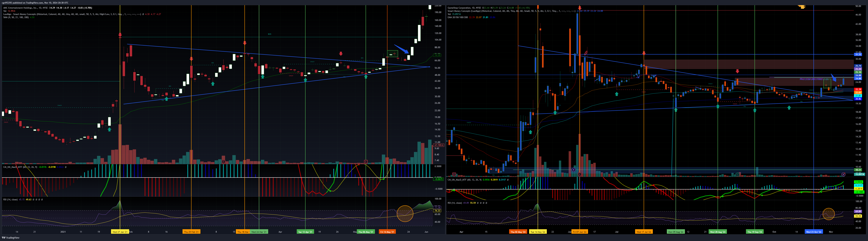Click the Vol 12.99M legend on AMC chart
The height and width of the screenshot is (241, 868).
9,11
